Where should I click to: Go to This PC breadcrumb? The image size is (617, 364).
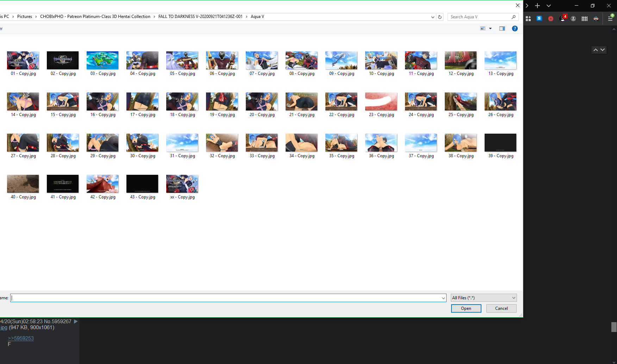point(5,17)
